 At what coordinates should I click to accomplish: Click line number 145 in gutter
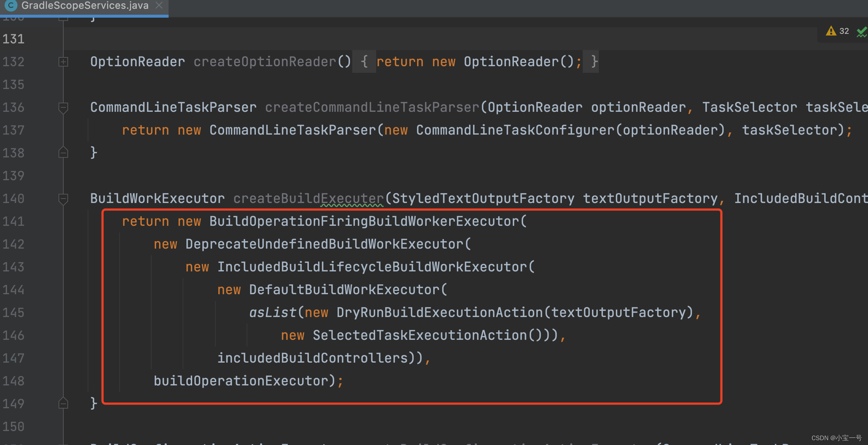tap(14, 313)
